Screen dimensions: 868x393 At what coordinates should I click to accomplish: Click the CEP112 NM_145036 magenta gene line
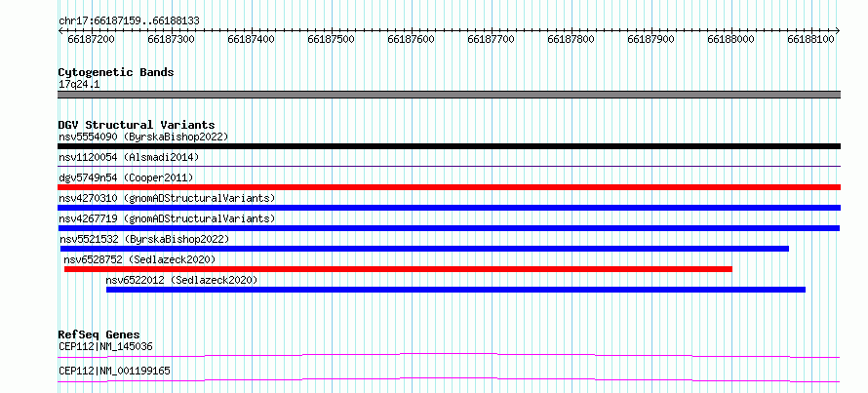point(449,355)
